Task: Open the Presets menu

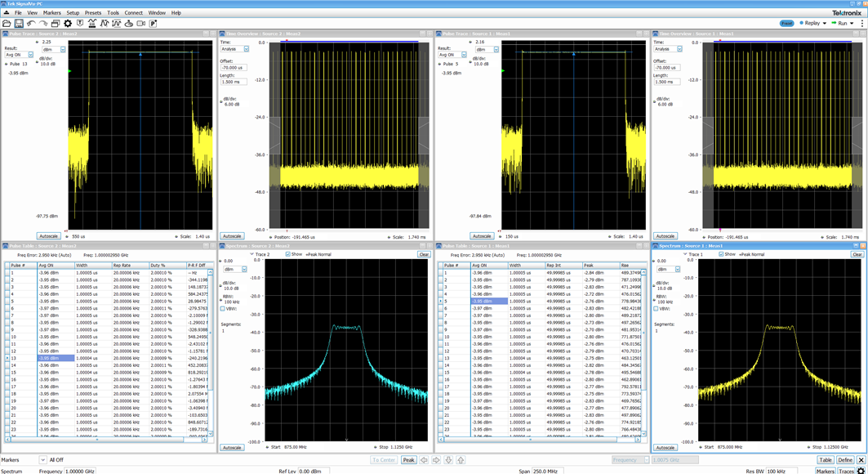Action: click(94, 12)
